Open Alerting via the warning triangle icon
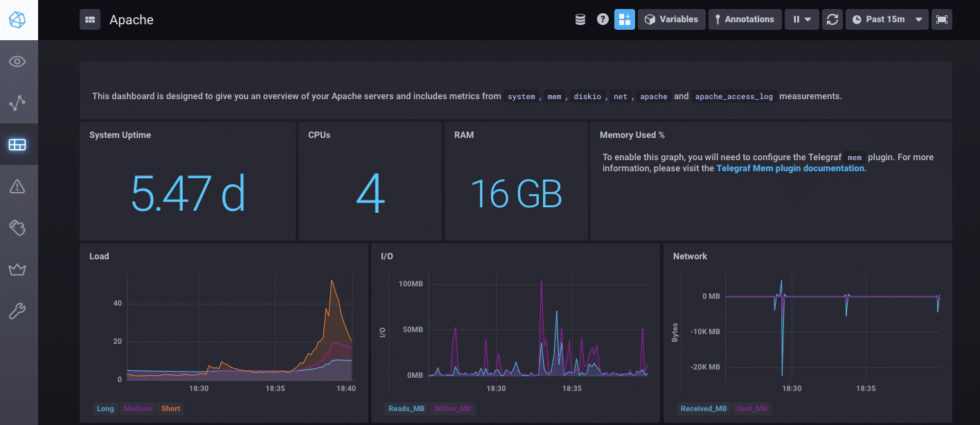980x425 pixels. 17,186
